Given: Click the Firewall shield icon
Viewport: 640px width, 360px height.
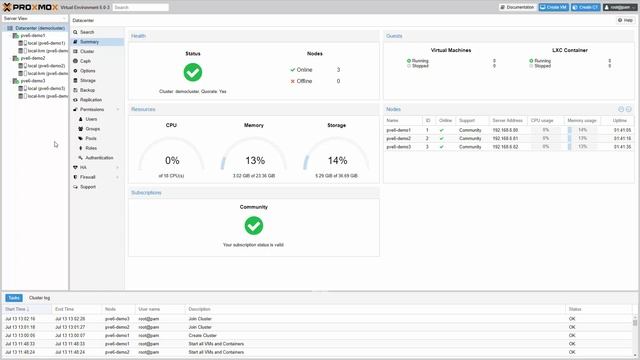Looking at the screenshot, I should [x=75, y=177].
